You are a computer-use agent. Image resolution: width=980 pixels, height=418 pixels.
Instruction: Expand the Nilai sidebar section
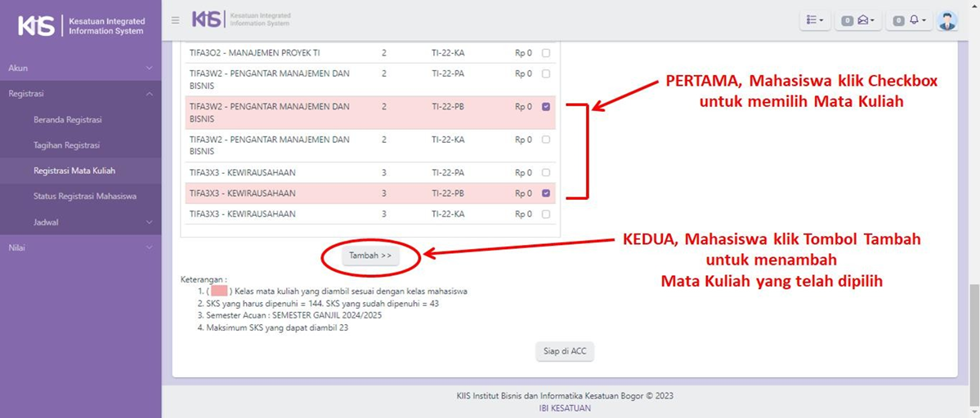click(80, 247)
